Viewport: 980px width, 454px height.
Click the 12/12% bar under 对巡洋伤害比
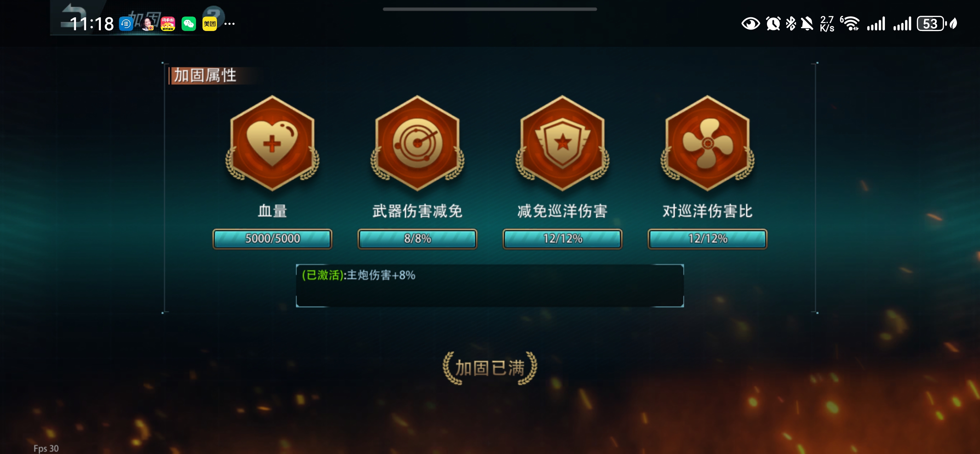click(707, 239)
